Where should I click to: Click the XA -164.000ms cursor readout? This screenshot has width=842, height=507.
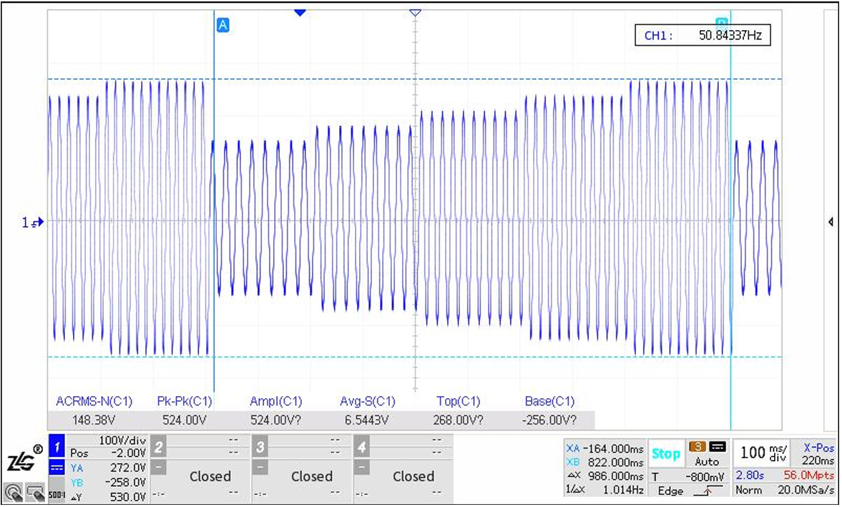click(605, 448)
